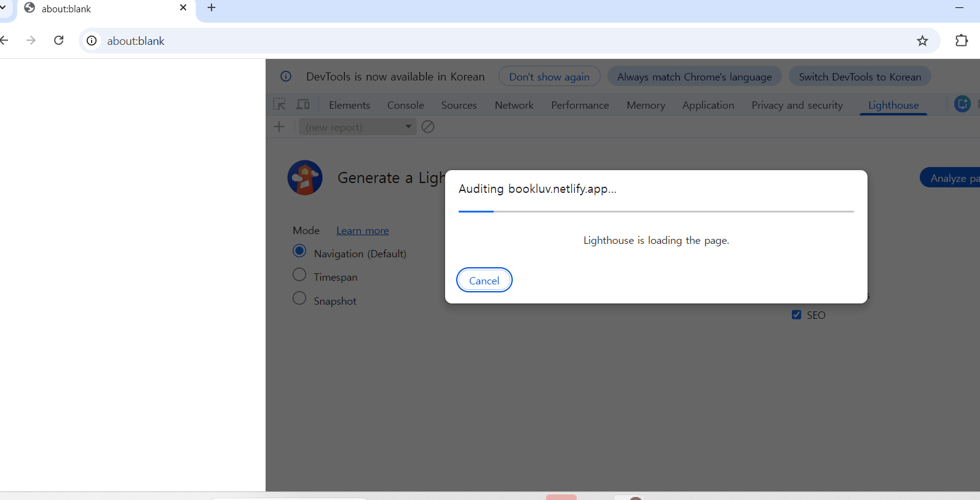This screenshot has width=980, height=500.
Task: Toggle the SEO checkbox
Action: [796, 315]
